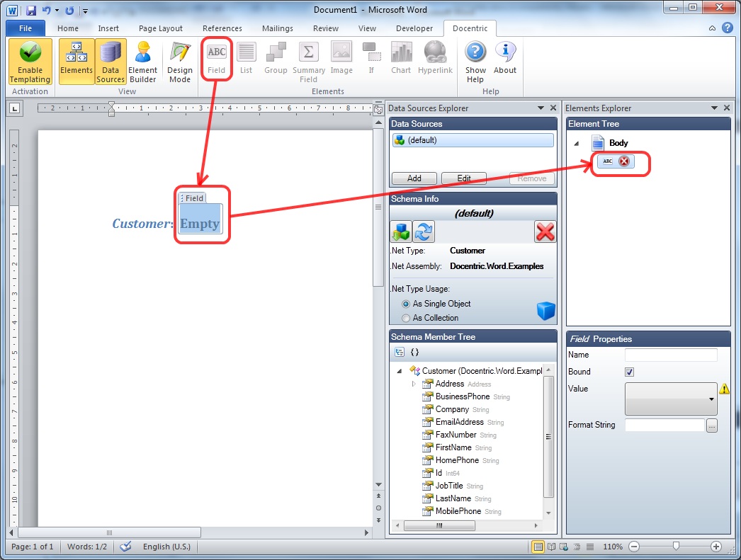
Task: Open Data Sources Explorer panel options arrow
Action: pos(541,108)
